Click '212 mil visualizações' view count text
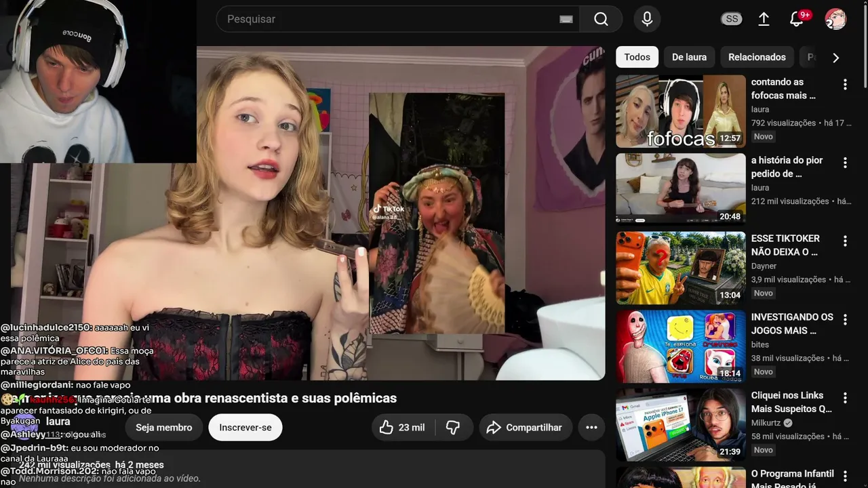 (x=790, y=201)
